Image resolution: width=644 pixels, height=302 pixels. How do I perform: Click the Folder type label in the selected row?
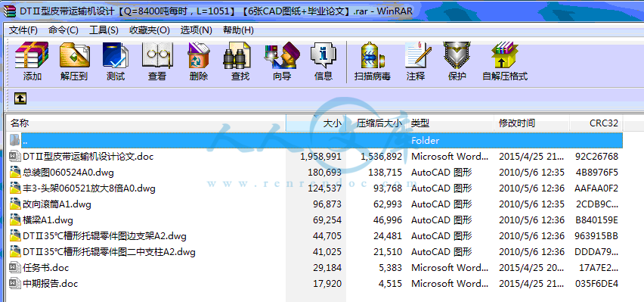(x=425, y=140)
